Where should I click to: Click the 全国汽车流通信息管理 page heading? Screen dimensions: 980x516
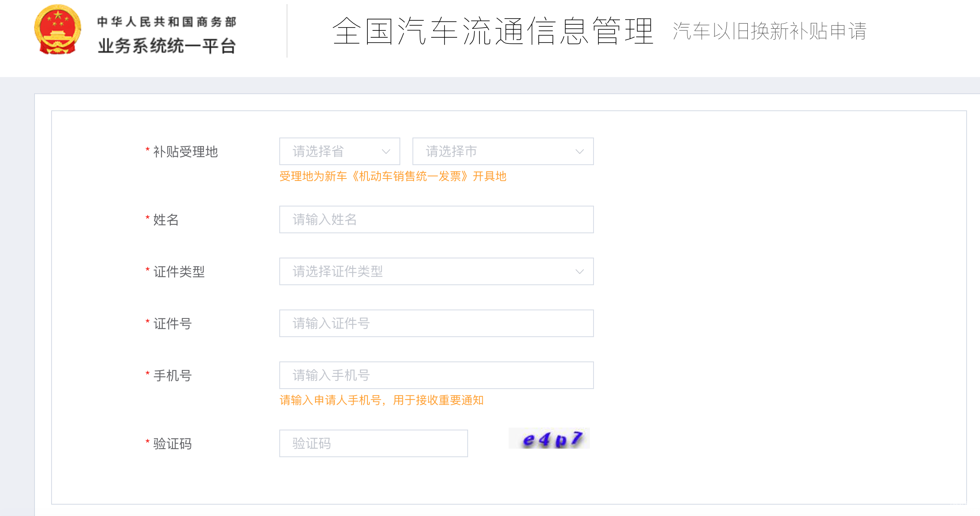pyautogui.click(x=492, y=31)
